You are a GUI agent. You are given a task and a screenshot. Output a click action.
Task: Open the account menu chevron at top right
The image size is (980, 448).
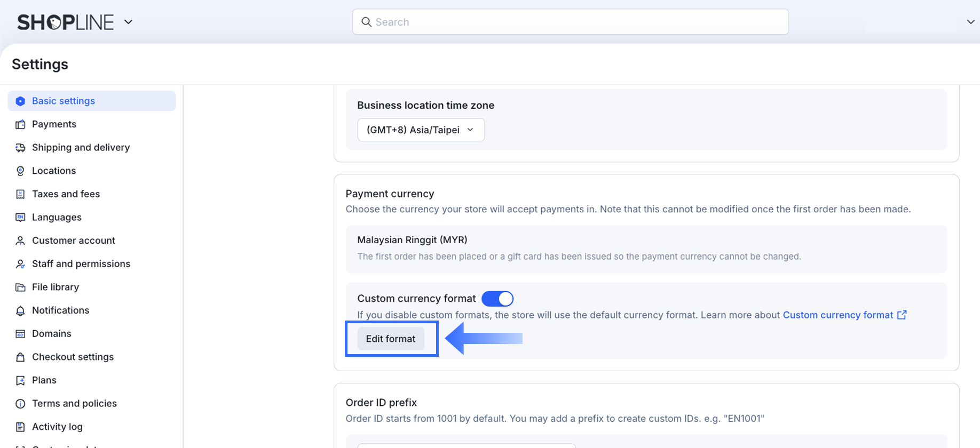pos(970,22)
